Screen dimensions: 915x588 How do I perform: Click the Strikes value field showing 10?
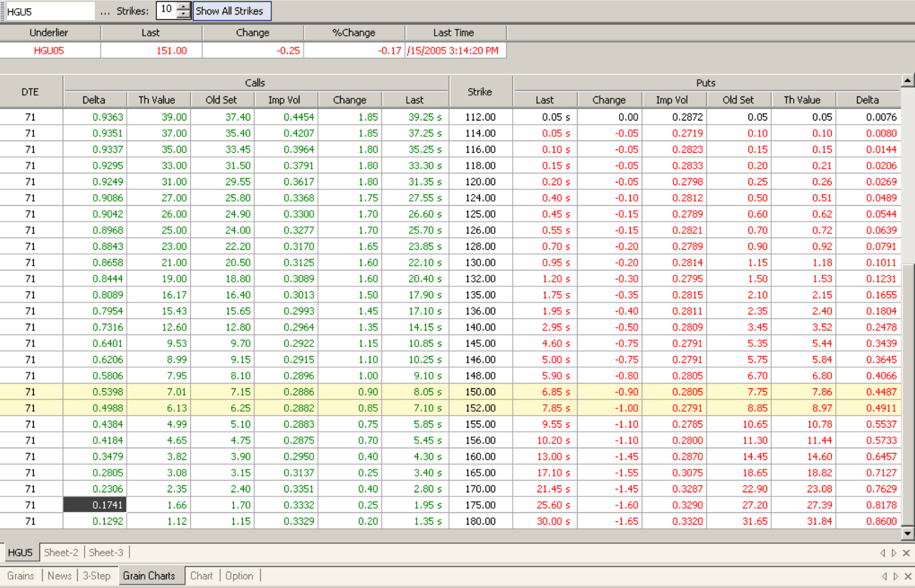click(167, 10)
